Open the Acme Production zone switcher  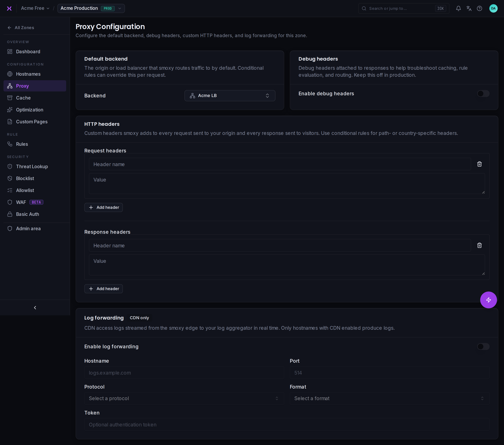coord(91,8)
